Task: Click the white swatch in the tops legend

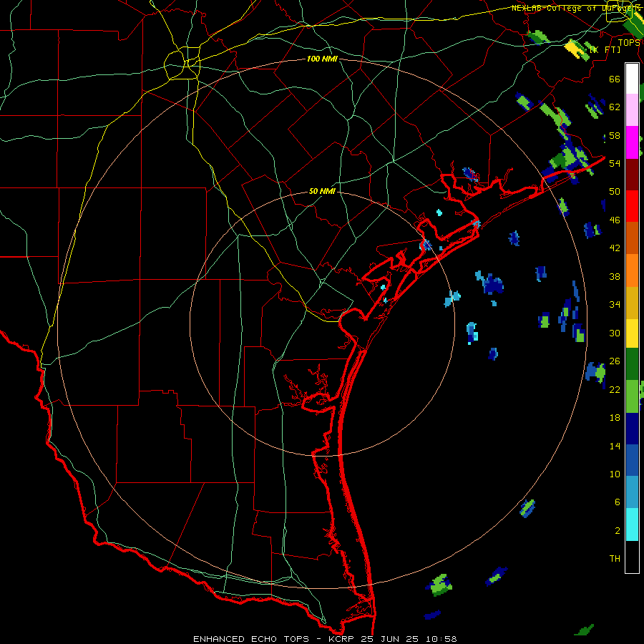Action: coord(632,79)
